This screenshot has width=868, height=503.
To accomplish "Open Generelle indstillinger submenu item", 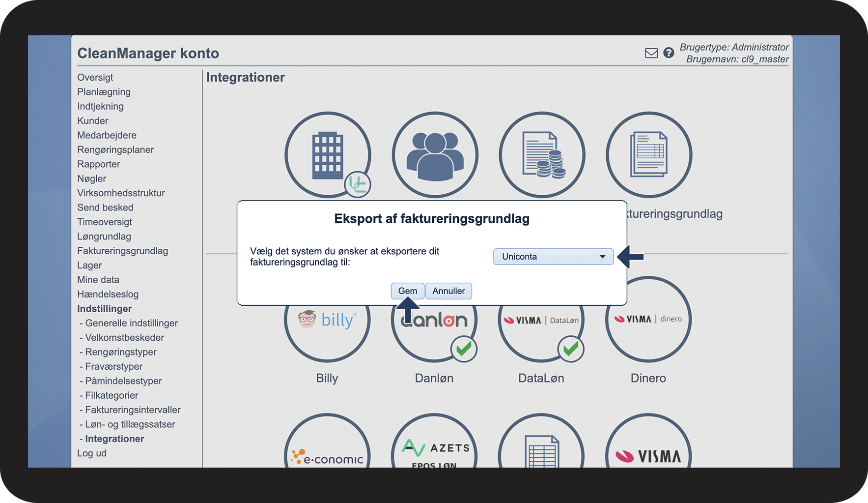I will tap(131, 323).
